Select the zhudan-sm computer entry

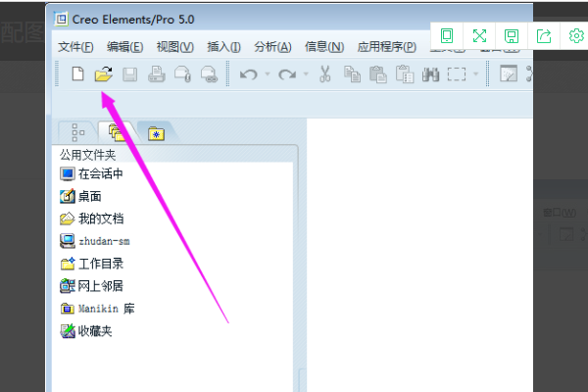pos(95,241)
